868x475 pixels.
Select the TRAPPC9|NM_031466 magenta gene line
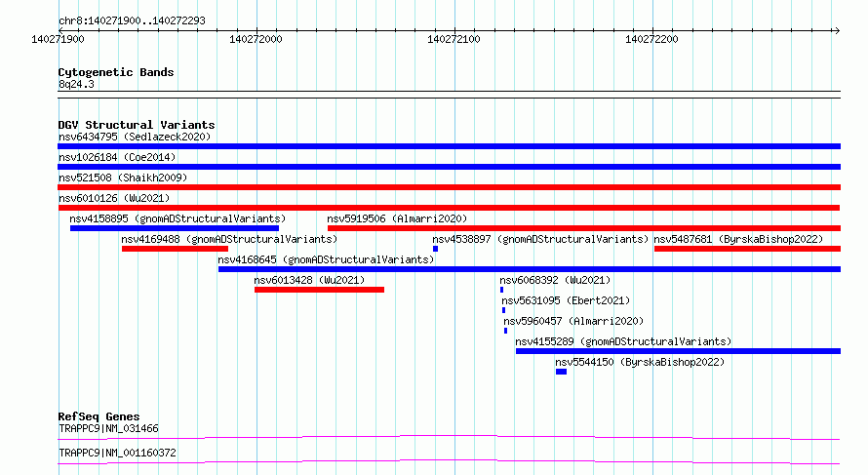[449, 438]
